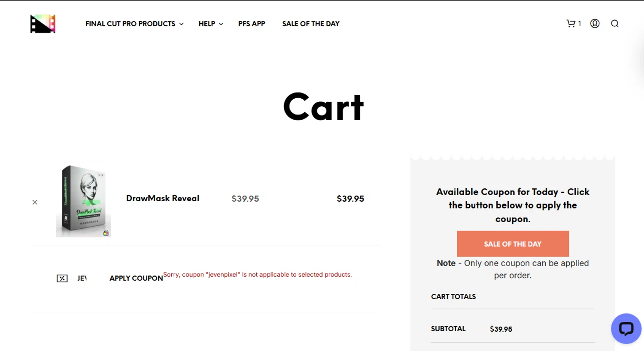This screenshot has width=644, height=351.
Task: Open the live chat bubble icon
Action: tap(626, 329)
